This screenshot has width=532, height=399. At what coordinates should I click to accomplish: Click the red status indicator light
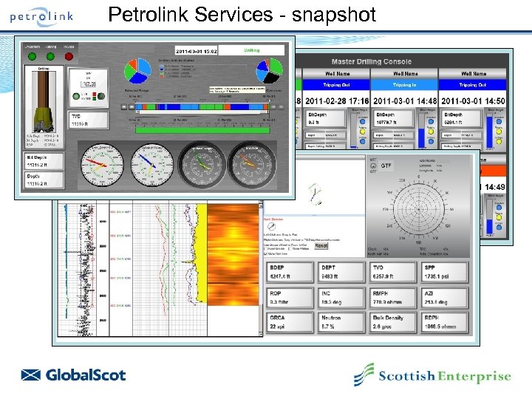[x=69, y=56]
